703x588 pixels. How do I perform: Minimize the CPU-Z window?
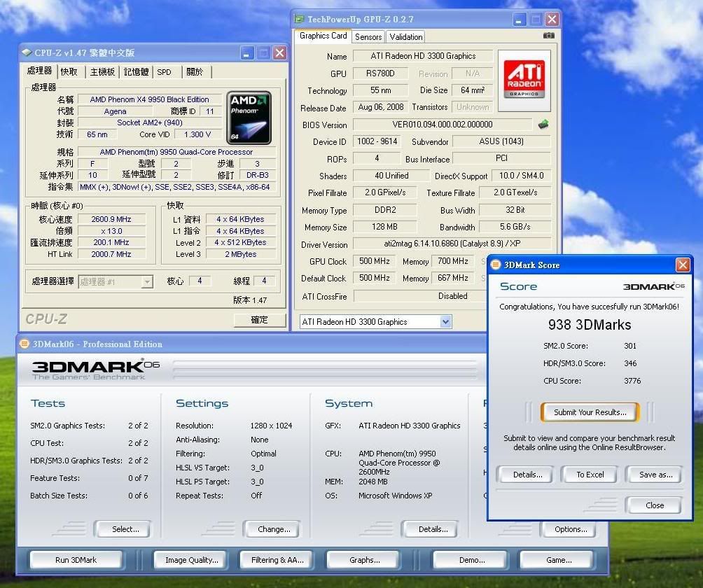click(x=246, y=53)
